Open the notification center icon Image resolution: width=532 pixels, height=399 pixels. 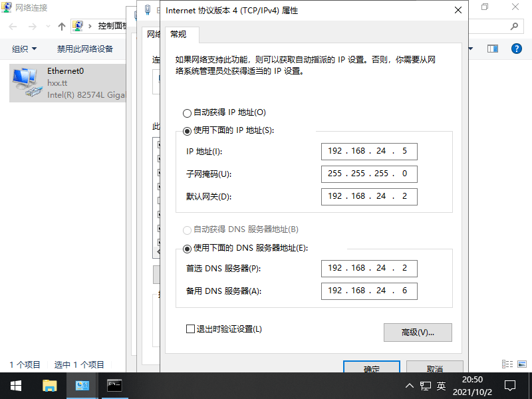510,386
